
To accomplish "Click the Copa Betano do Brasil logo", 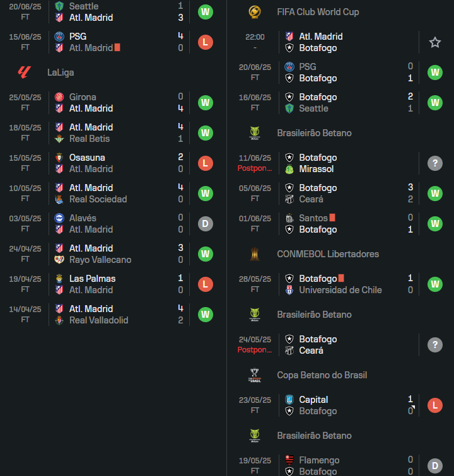I will tap(255, 375).
